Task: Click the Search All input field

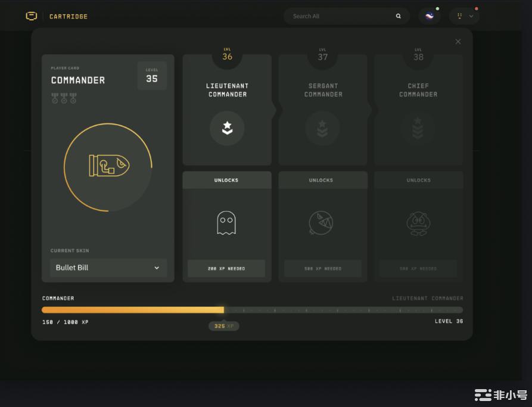Action: [x=340, y=16]
